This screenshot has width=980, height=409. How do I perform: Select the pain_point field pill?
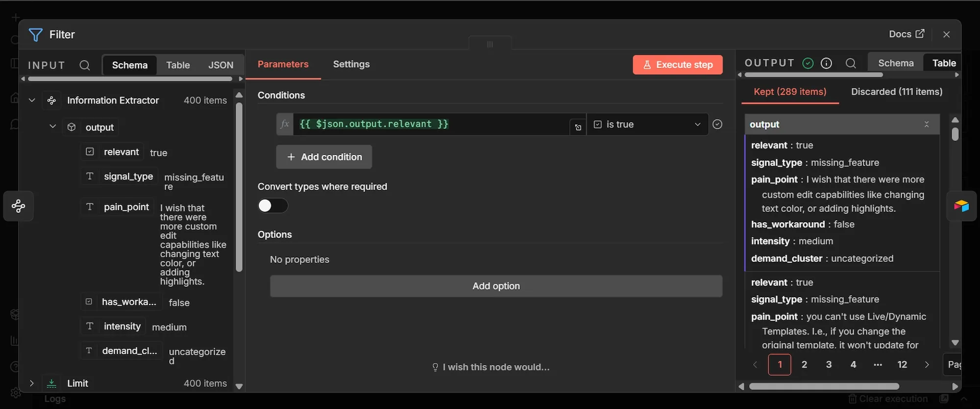click(118, 207)
